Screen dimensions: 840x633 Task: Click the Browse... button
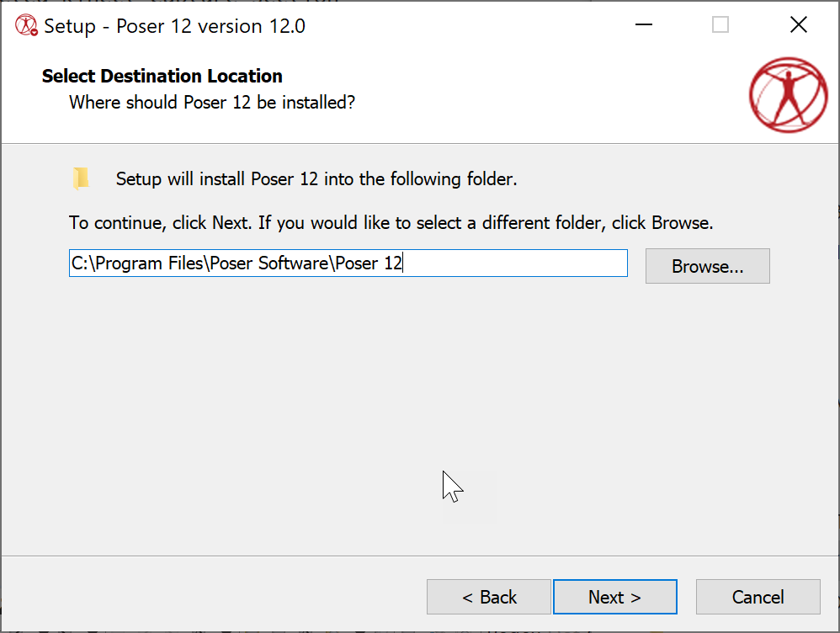coord(707,266)
